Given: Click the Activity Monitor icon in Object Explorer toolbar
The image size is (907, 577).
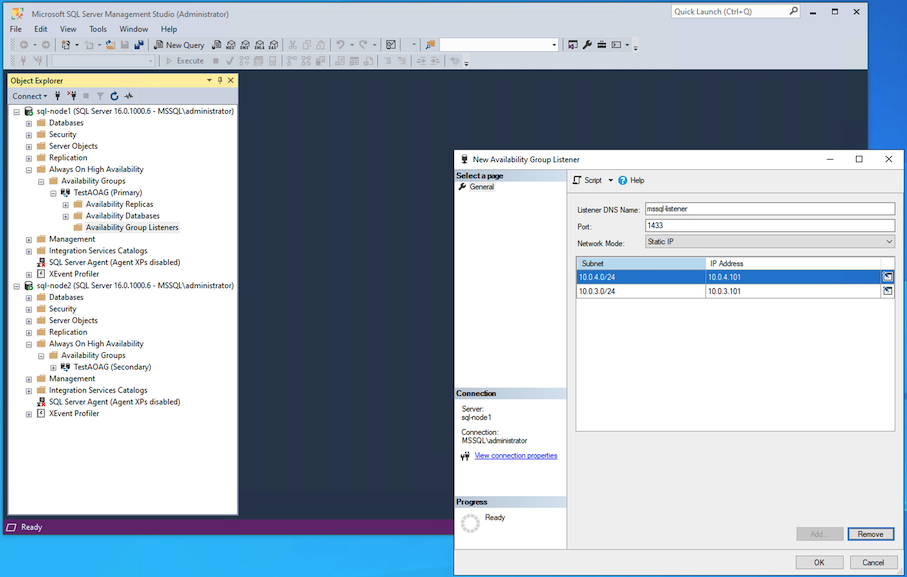Looking at the screenshot, I should click(128, 96).
